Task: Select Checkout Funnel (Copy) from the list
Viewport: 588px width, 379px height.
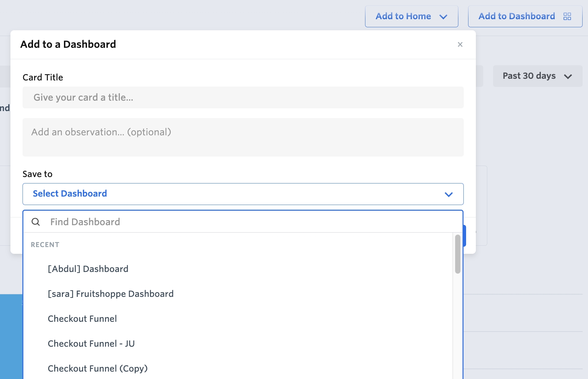Action: [98, 368]
